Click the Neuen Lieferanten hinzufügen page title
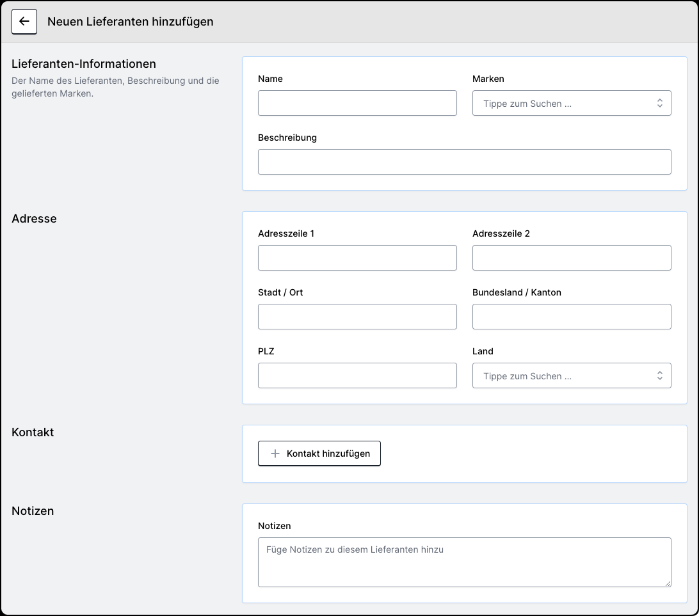The image size is (699, 616). [131, 22]
